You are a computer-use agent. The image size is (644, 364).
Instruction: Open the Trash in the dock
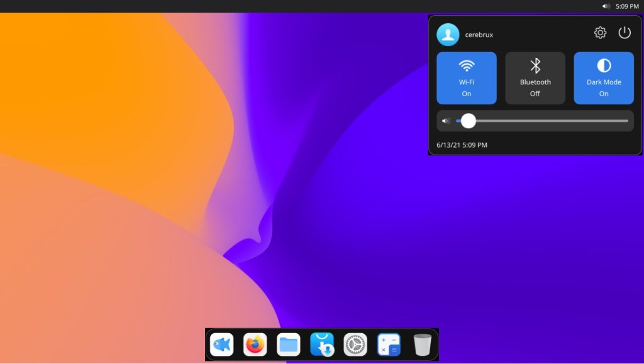(x=423, y=345)
